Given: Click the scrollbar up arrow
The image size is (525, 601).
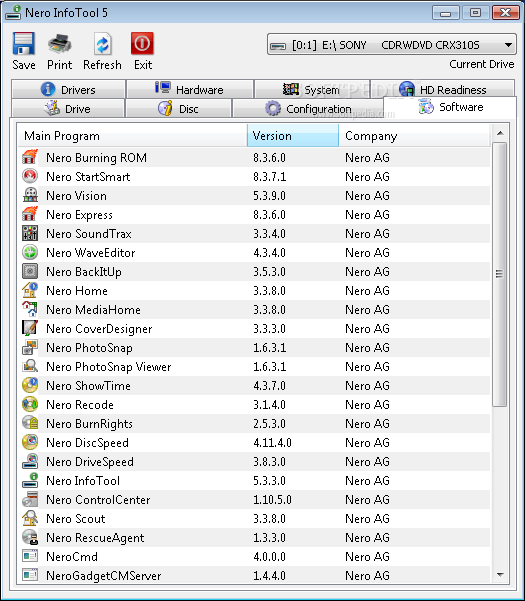Looking at the screenshot, I should click(500, 133).
